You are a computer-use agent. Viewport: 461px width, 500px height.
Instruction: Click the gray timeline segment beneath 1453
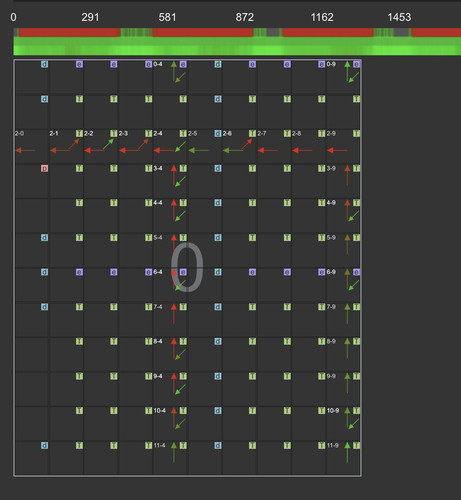402,32
